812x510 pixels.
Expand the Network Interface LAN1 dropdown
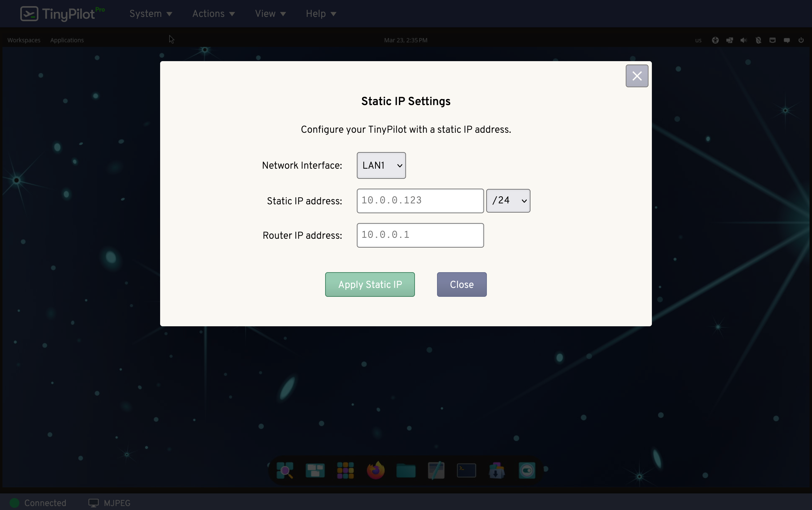[x=381, y=166]
